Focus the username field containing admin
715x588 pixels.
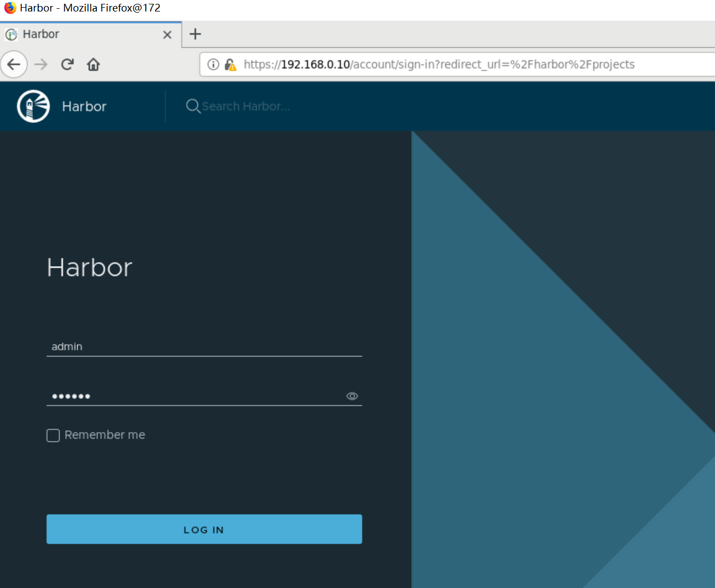204,347
